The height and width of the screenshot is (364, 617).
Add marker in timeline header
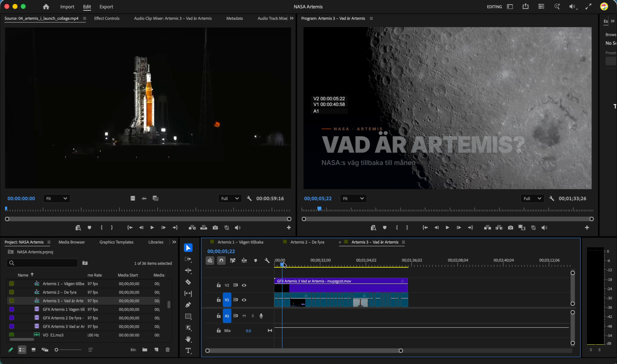tap(255, 261)
